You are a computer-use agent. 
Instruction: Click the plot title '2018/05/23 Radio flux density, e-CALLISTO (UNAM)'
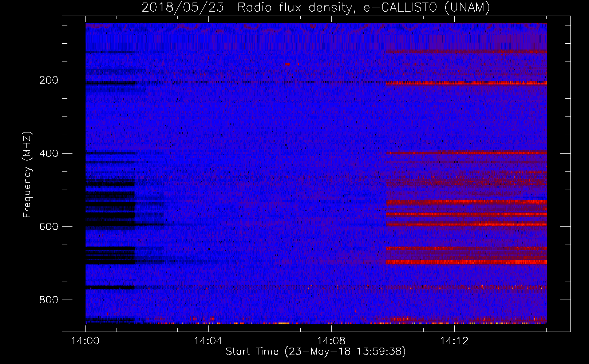click(x=316, y=7)
